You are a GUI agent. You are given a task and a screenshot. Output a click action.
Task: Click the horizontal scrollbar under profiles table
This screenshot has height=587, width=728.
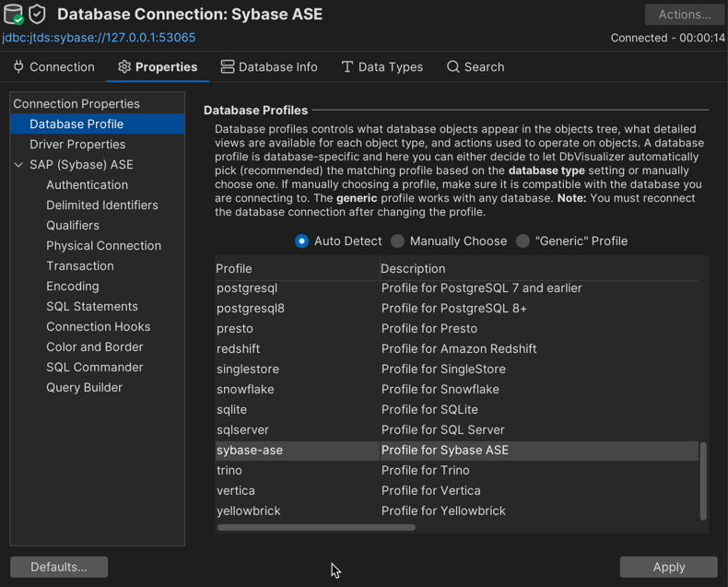click(x=316, y=528)
